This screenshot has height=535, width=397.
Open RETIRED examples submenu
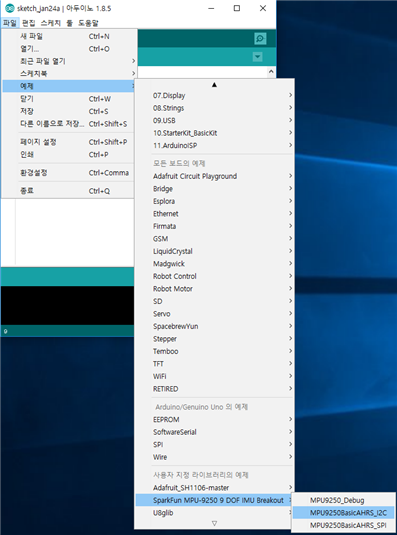[214, 389]
